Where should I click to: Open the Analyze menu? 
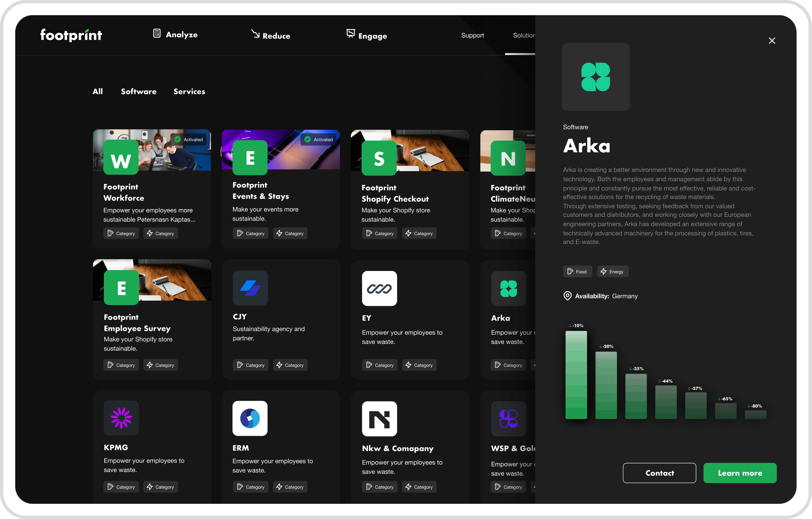point(175,34)
